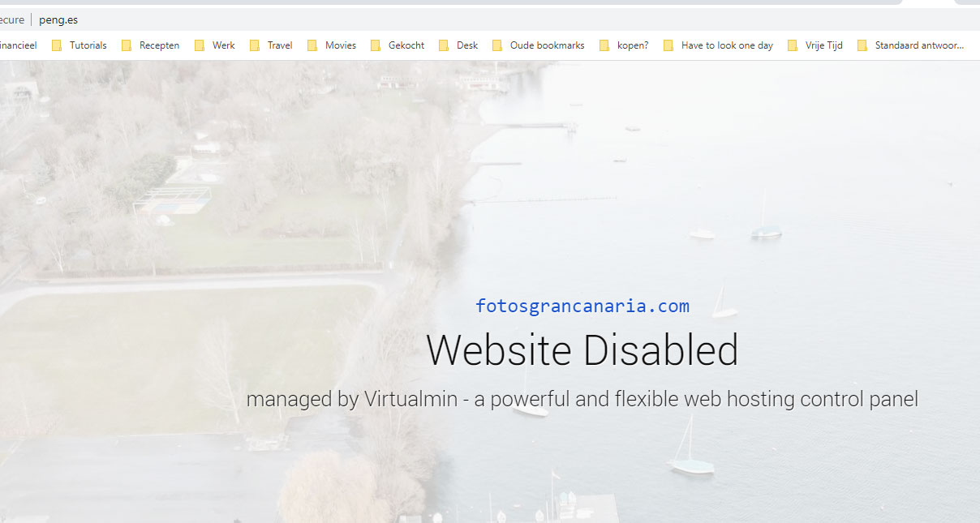Open the Standaard antwoorden bookmark folder
Screen dimensions: 980x523
[910, 45]
